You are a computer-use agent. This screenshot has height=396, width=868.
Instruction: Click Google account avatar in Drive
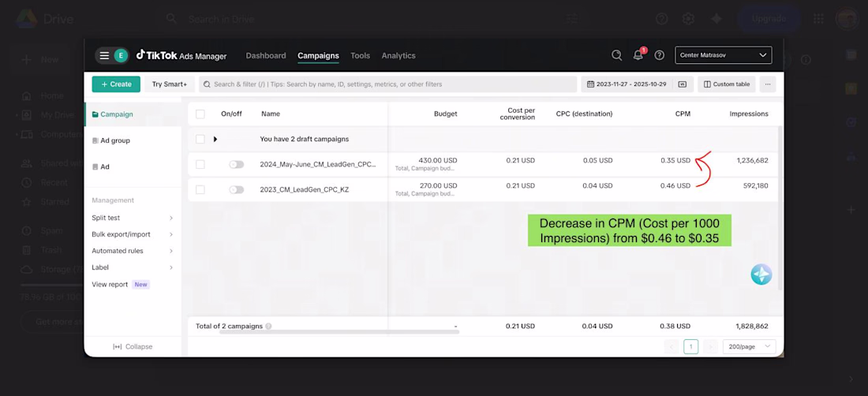point(847,19)
